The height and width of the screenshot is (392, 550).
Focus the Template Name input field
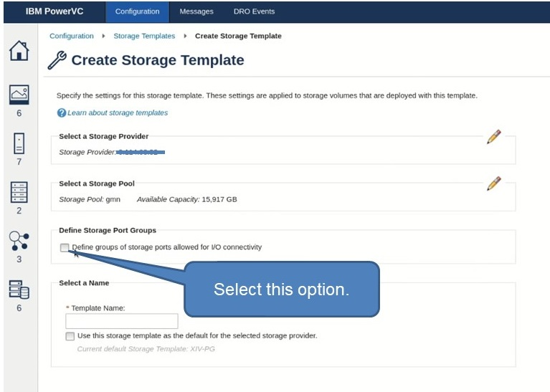coord(122,321)
